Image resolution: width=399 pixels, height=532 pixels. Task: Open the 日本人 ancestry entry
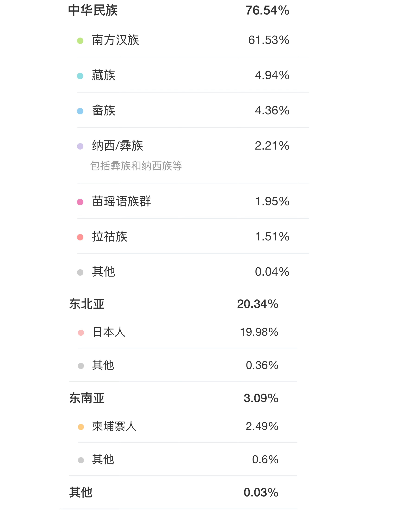[187, 332]
